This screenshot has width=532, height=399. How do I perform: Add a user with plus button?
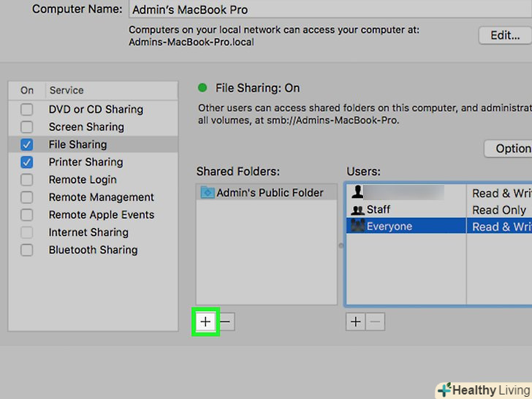[x=356, y=322]
